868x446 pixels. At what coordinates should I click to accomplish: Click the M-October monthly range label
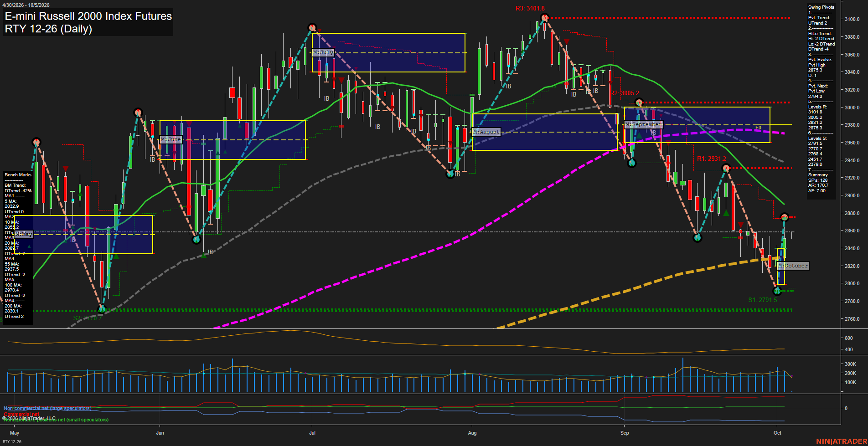coord(793,266)
